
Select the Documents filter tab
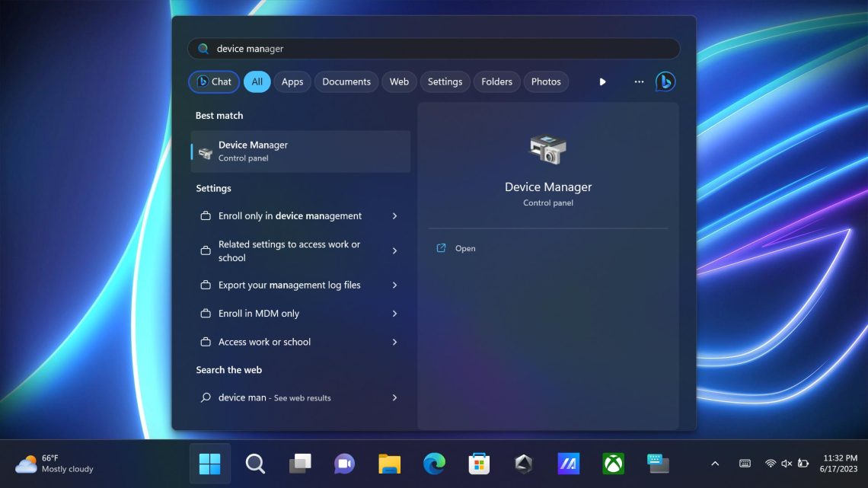click(346, 82)
